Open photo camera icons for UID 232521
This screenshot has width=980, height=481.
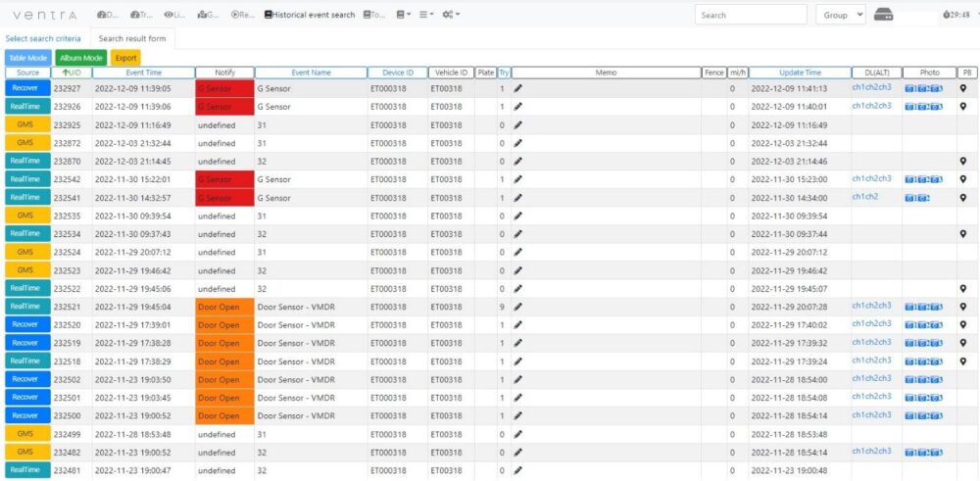(x=923, y=307)
